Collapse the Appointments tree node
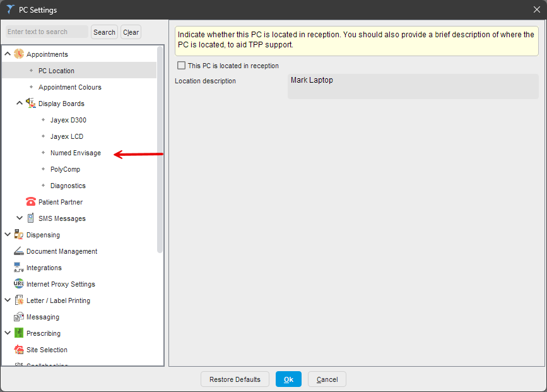The height and width of the screenshot is (392, 547). [x=8, y=54]
